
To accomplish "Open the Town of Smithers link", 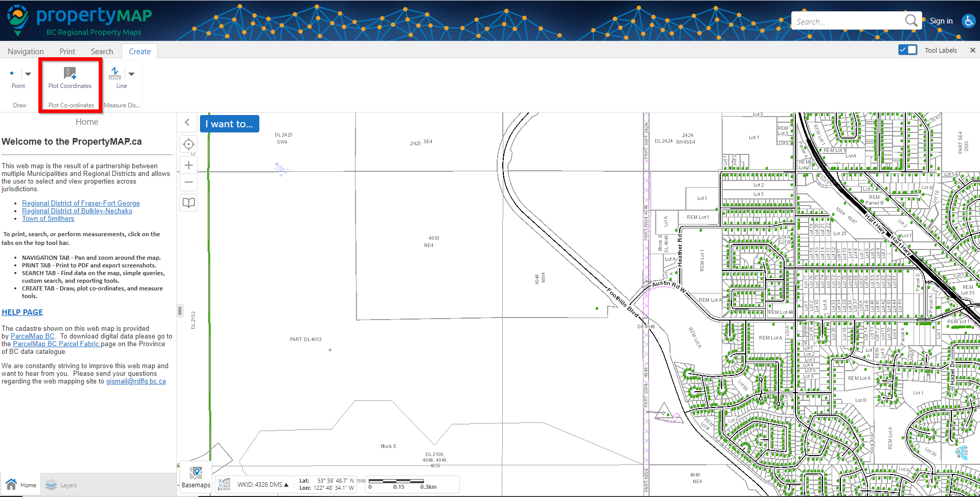I will [48, 218].
